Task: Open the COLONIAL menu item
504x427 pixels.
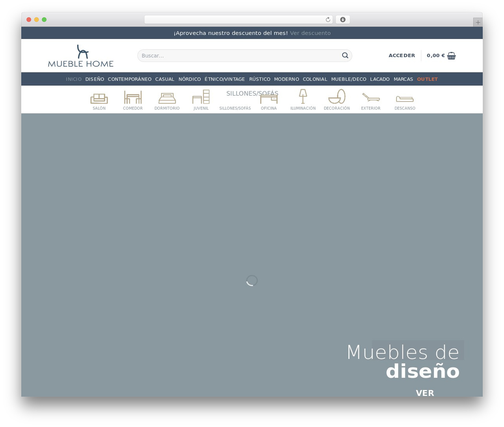Action: click(315, 79)
